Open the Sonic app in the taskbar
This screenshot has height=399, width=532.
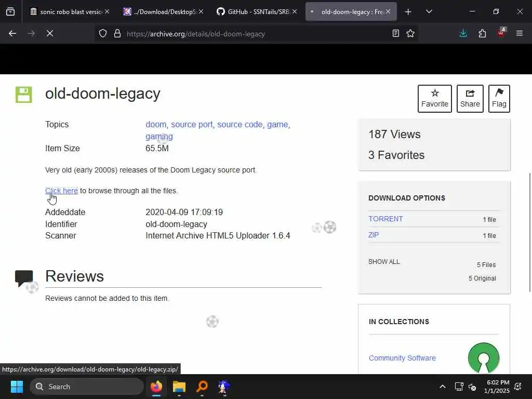click(x=224, y=387)
